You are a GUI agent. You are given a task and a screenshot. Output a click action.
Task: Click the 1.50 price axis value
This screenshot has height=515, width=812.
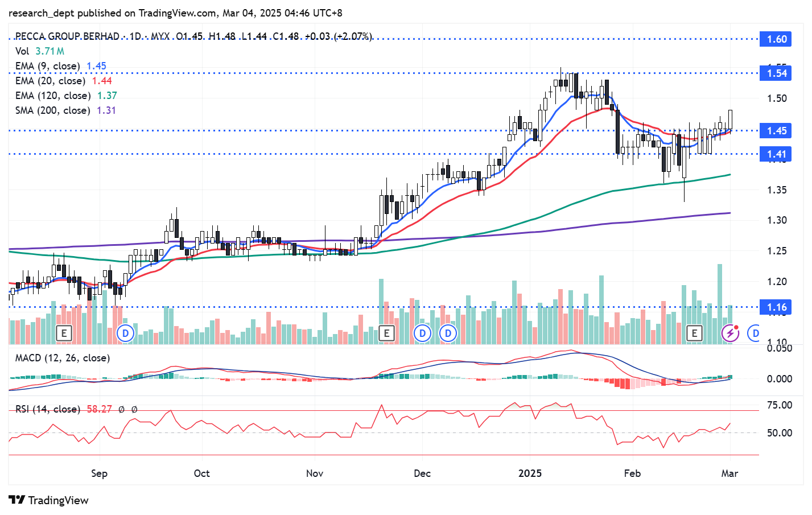(777, 98)
